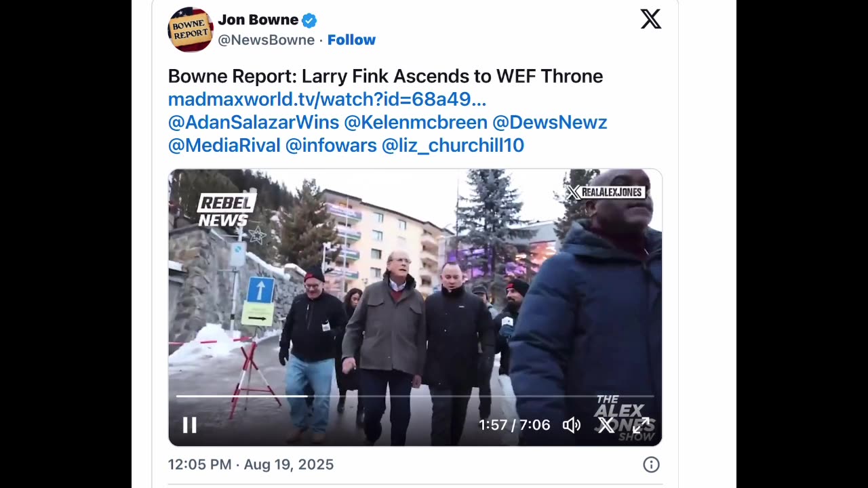868x488 pixels.
Task: Click the X logo in the tweet's corner
Action: [650, 19]
